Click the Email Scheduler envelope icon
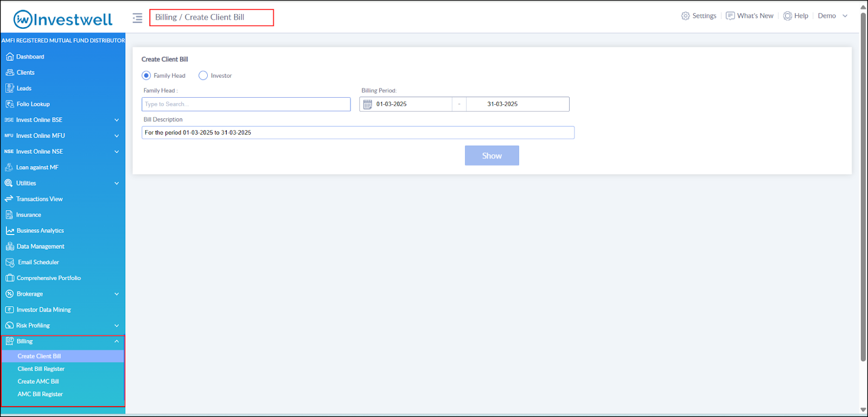868x417 pixels. tap(10, 262)
